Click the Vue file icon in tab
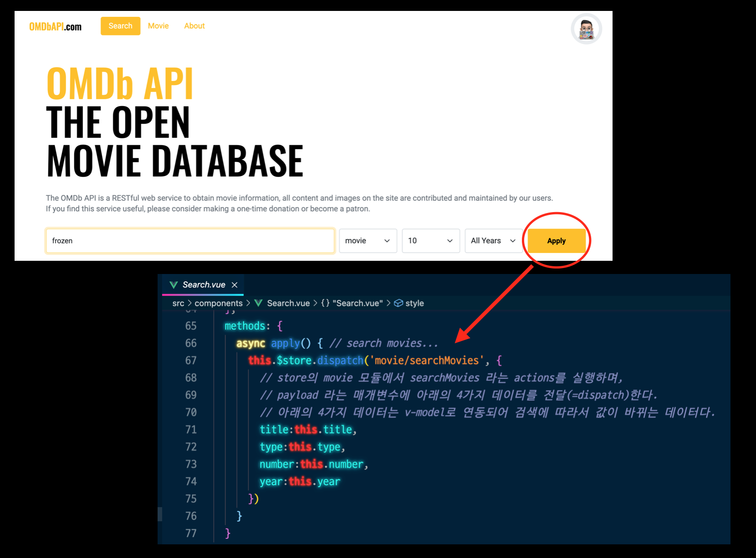 point(174,285)
